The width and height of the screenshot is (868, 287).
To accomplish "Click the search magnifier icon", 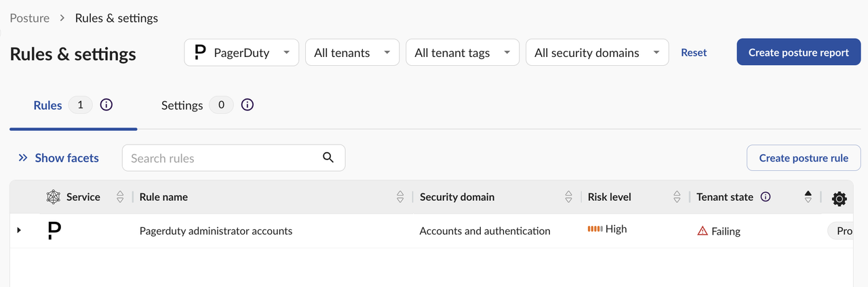I will pos(328,157).
